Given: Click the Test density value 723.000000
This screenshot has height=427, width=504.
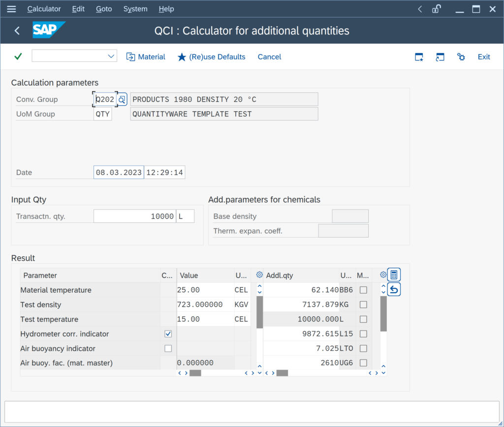Looking at the screenshot, I should tap(205, 305).
